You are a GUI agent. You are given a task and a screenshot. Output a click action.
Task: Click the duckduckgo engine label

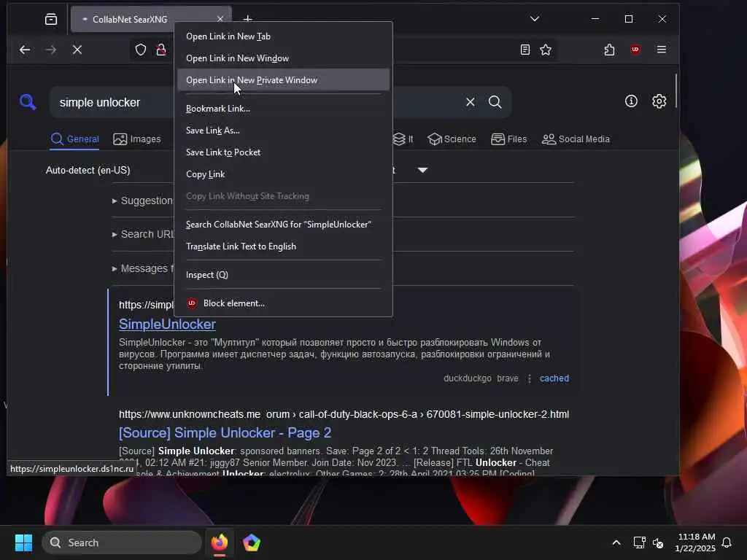coord(468,378)
